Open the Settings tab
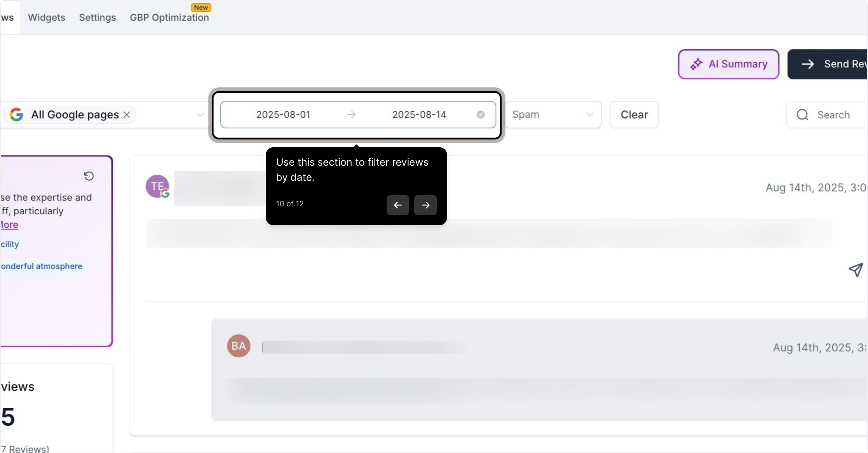Image resolution: width=868 pixels, height=453 pixels. [x=97, y=17]
